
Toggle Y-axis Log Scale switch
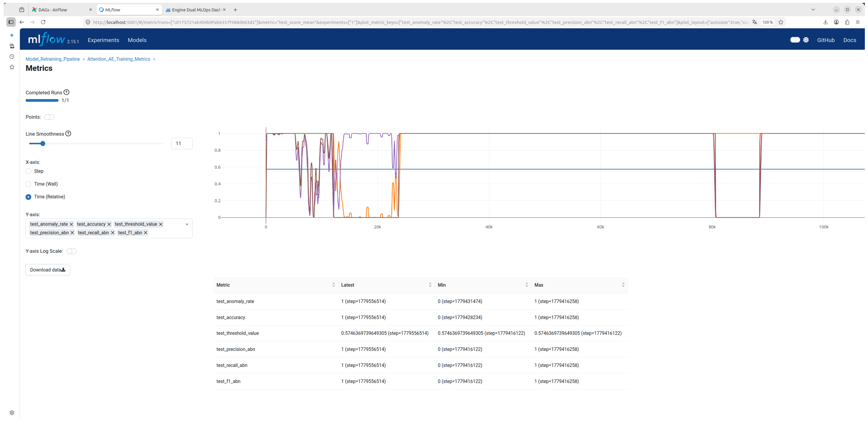tap(72, 251)
